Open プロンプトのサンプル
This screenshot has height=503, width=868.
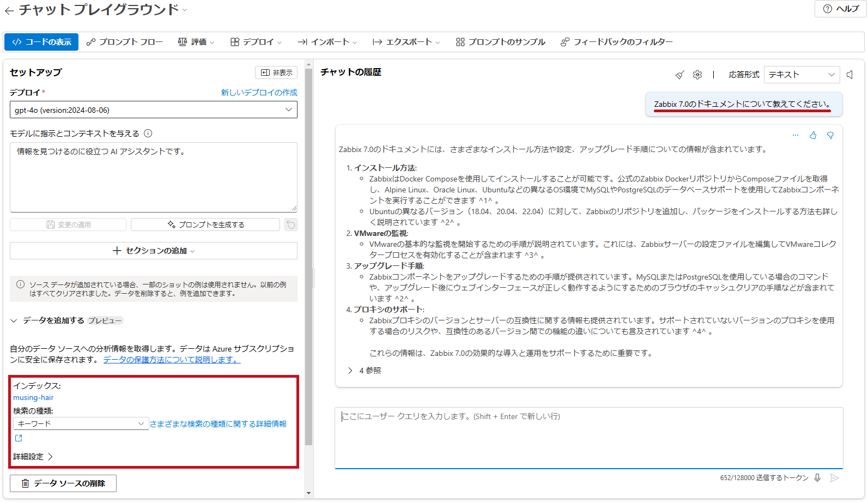(501, 42)
